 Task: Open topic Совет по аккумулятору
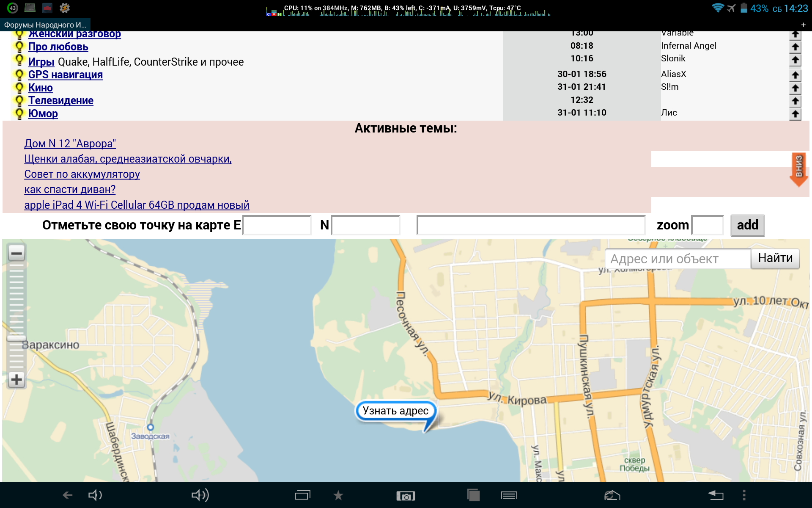82,174
